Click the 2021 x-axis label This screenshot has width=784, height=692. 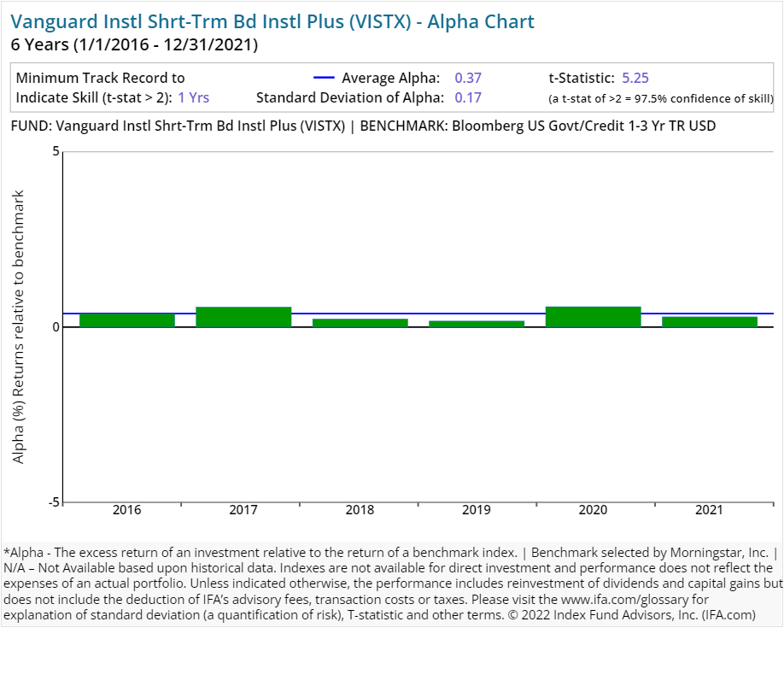coord(710,510)
